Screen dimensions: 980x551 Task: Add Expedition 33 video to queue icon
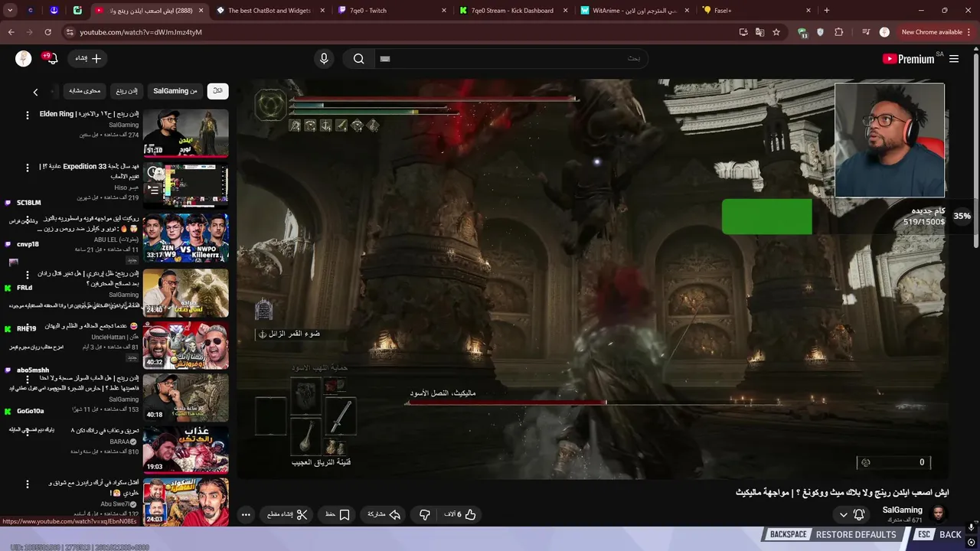pyautogui.click(x=154, y=190)
